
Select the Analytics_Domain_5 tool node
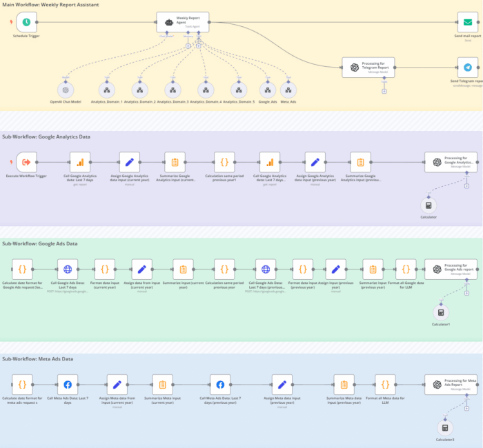click(x=239, y=90)
